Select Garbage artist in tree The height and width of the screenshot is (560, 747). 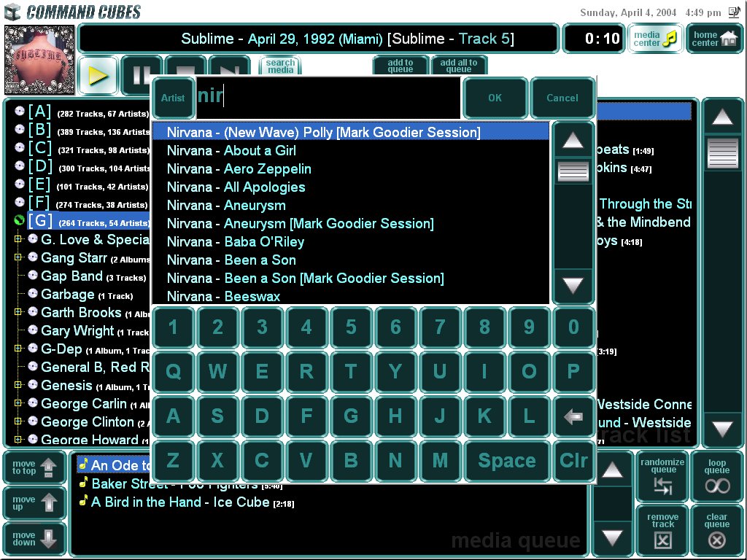[x=87, y=295]
